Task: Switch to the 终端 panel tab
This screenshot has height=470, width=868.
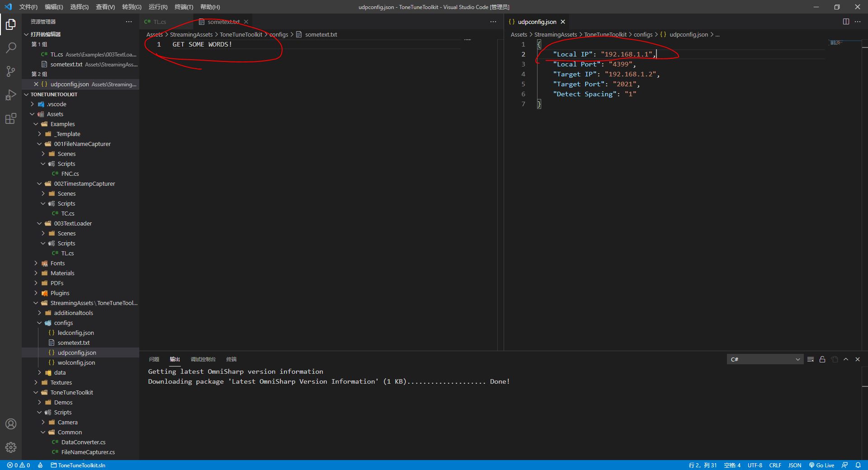Action: coord(231,359)
